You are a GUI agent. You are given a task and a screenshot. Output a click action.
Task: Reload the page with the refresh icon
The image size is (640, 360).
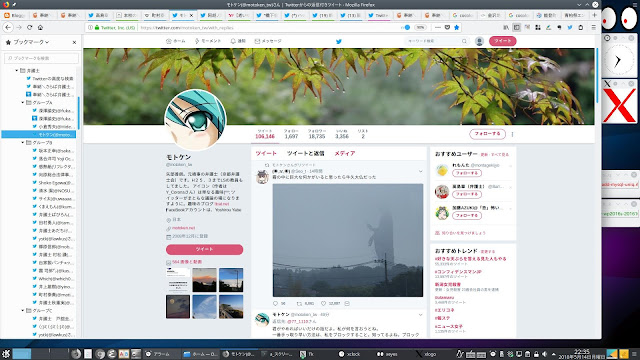29,27
